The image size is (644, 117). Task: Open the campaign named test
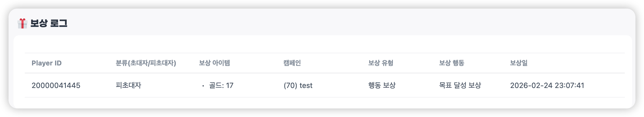[306, 85]
